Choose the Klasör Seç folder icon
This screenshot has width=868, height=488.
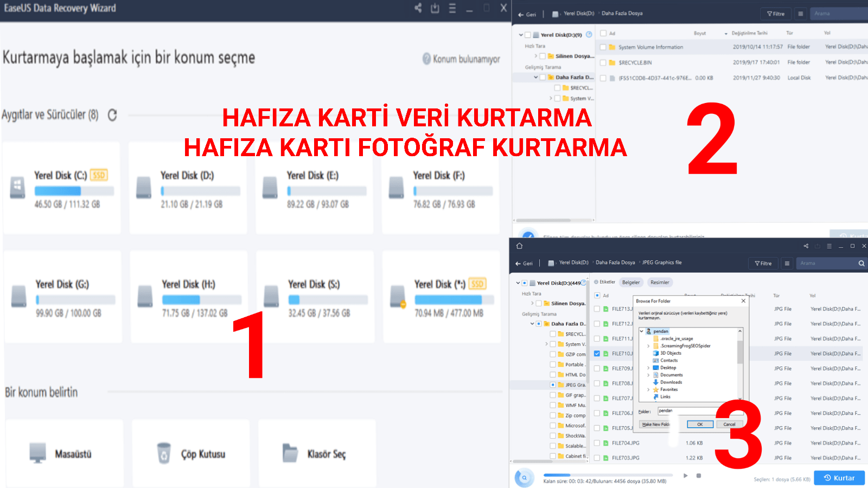tap(290, 453)
